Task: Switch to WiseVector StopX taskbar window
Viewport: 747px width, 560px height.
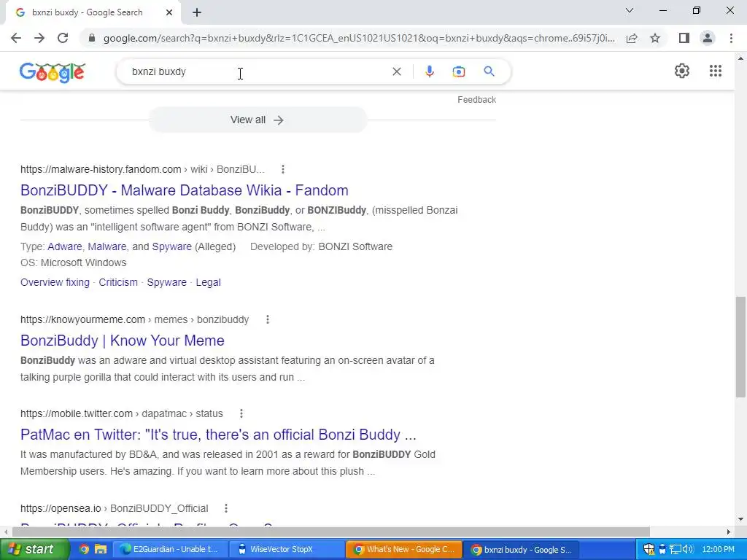Action: coord(286,549)
